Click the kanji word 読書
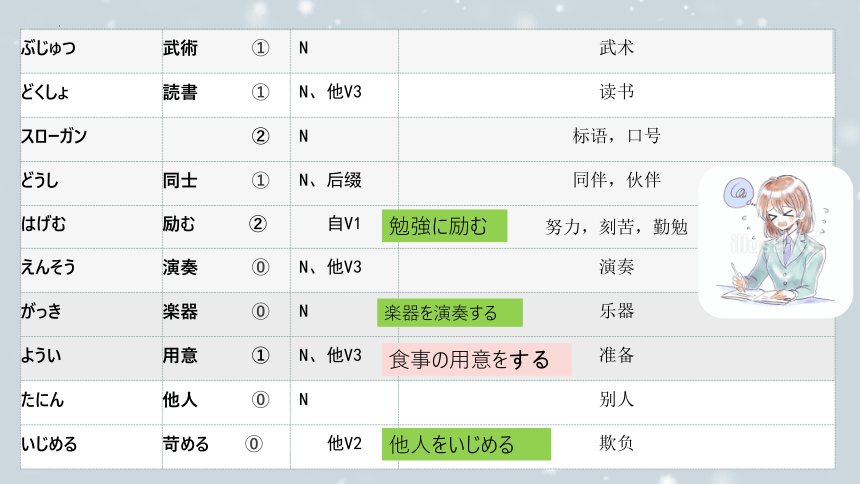The width and height of the screenshot is (860, 484). [180, 92]
